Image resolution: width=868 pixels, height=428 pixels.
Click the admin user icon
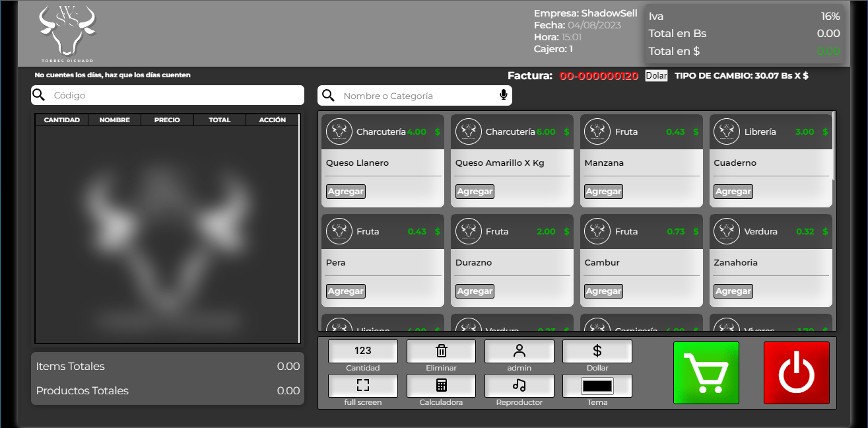click(x=519, y=351)
